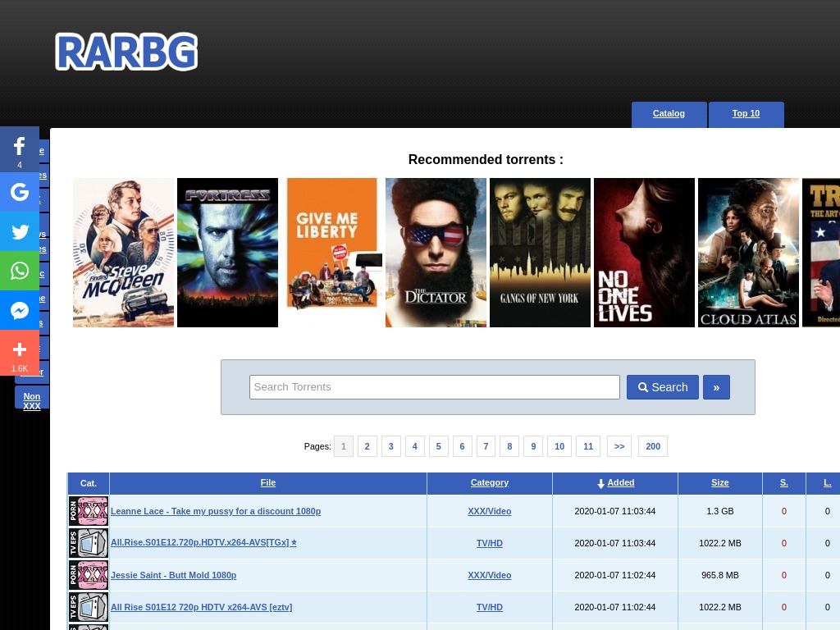Click current page 1 indicator
Viewport: 840px width, 630px height.
pyautogui.click(x=344, y=446)
